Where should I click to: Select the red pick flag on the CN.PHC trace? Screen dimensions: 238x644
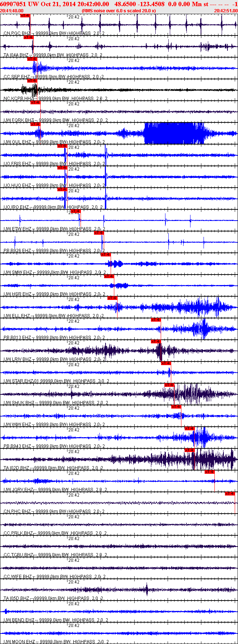point(230,494)
